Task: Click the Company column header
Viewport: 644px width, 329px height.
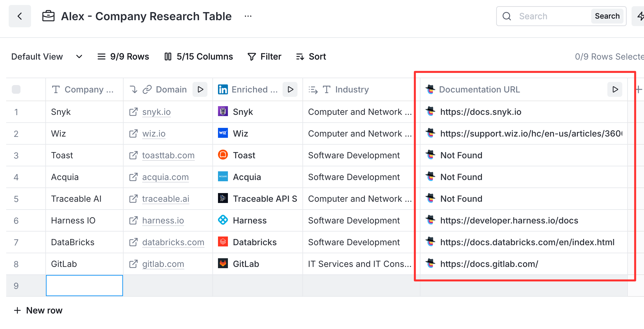Action: [84, 89]
